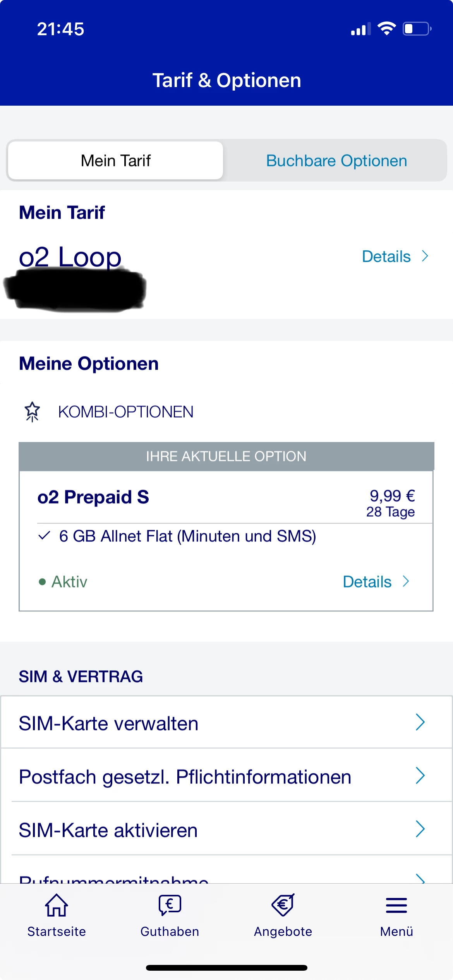Open Details for o2 Loop tariff
The height and width of the screenshot is (980, 453).
pyautogui.click(x=395, y=256)
